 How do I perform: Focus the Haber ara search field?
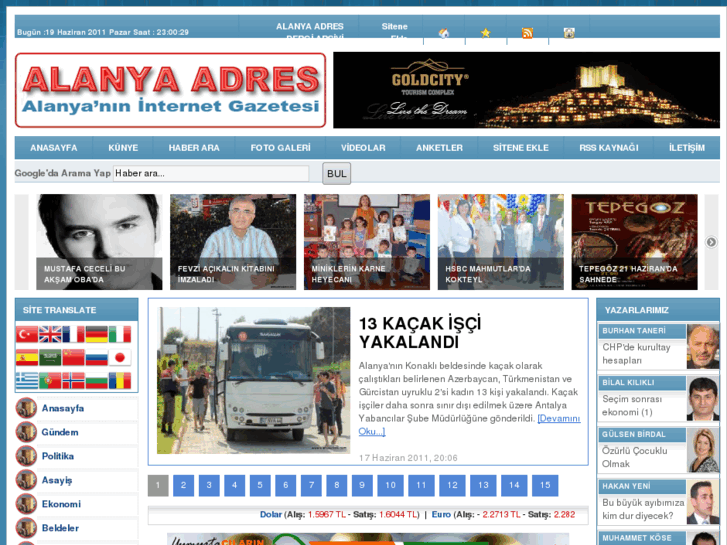point(211,173)
